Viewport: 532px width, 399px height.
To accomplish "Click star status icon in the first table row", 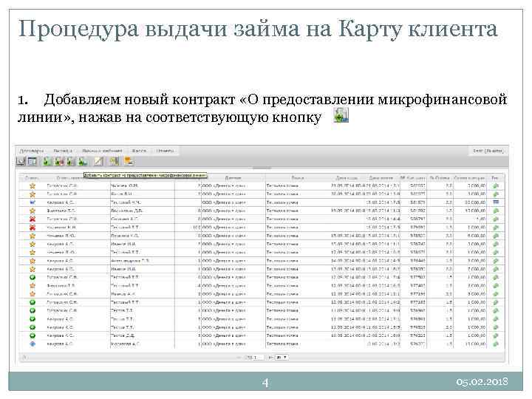I will click(33, 185).
